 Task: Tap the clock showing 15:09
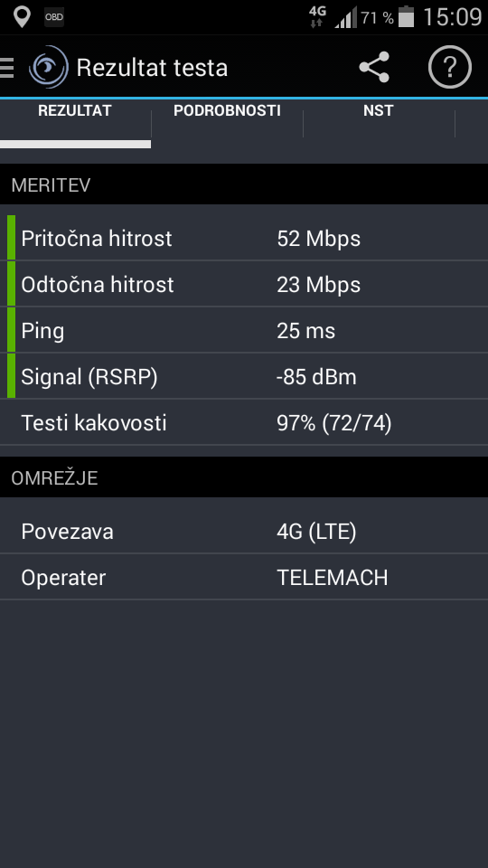(452, 17)
